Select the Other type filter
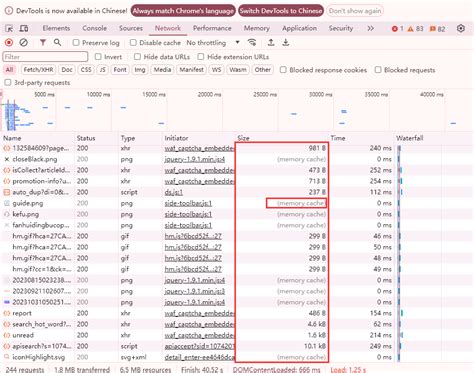This screenshot has width=474, height=373. (263, 70)
